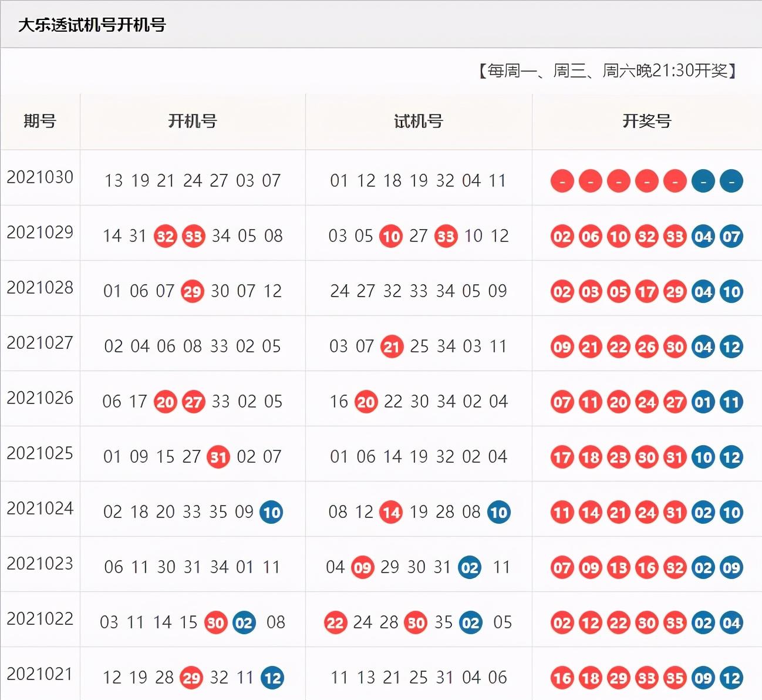
Task: Click period number 2021025
Action: 40,453
